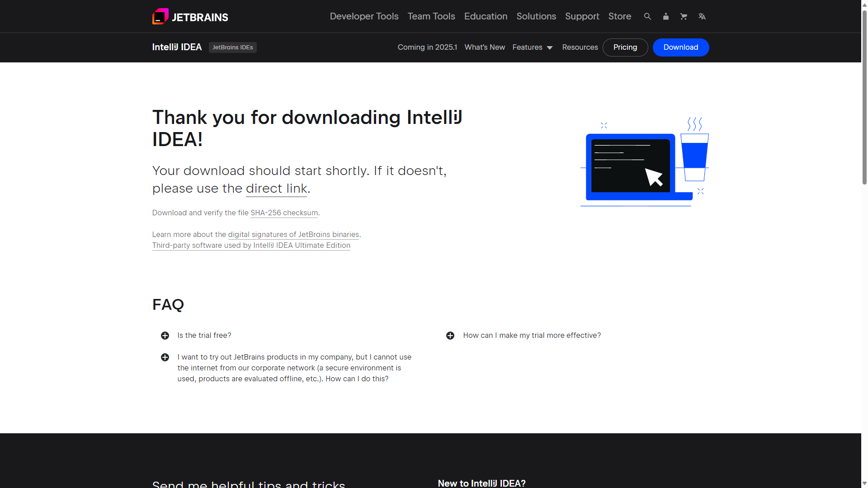Viewport: 868px width, 488px height.
Task: Open the Resources page
Action: tap(580, 47)
